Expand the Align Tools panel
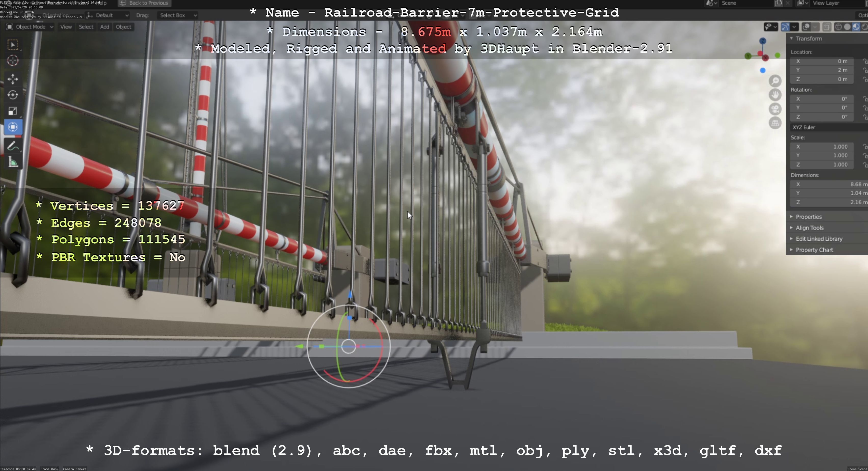This screenshot has height=471, width=868. coord(827,228)
